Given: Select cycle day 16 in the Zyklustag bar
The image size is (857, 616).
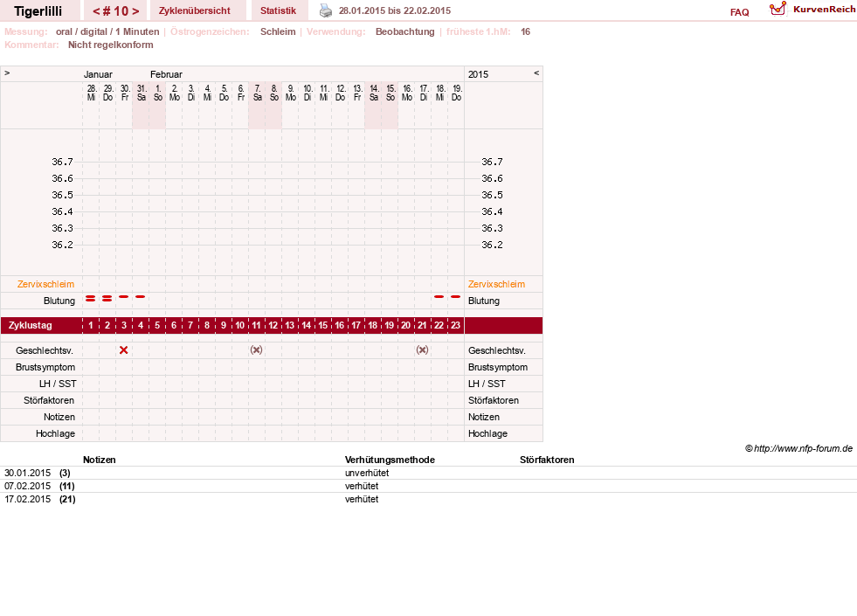Looking at the screenshot, I should pos(340,325).
